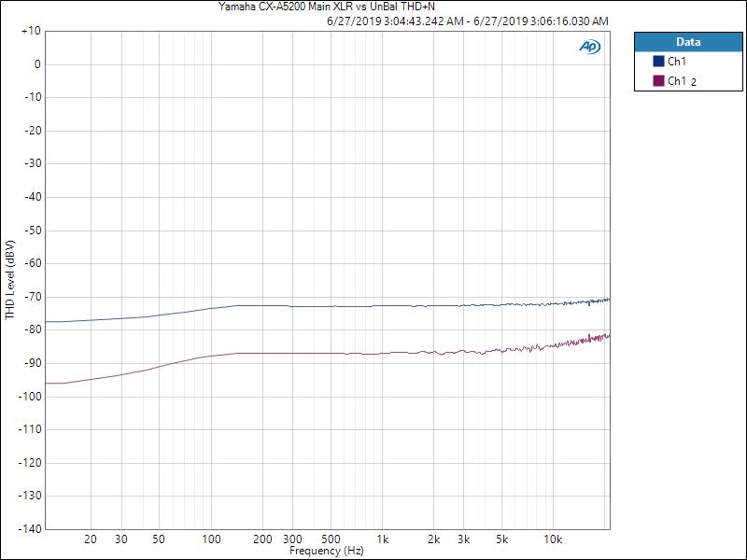Click the Data legend header
The image size is (747, 560).
pos(687,41)
